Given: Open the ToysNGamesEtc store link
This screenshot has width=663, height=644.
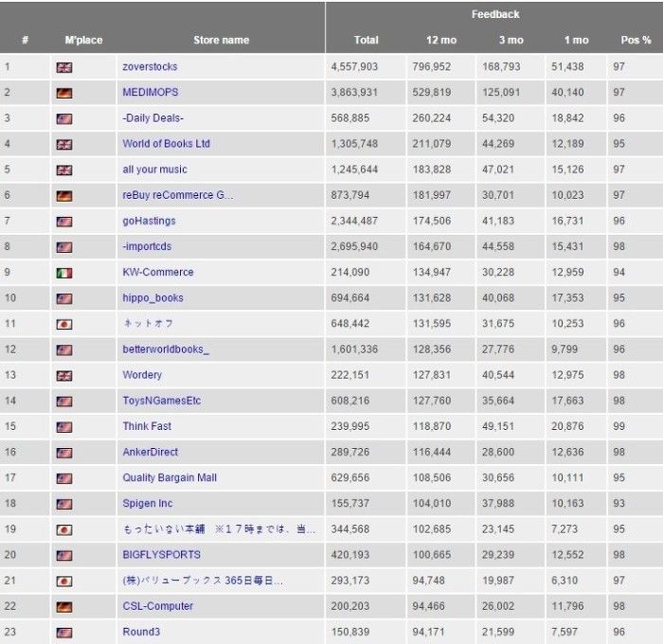Looking at the screenshot, I should 162,401.
